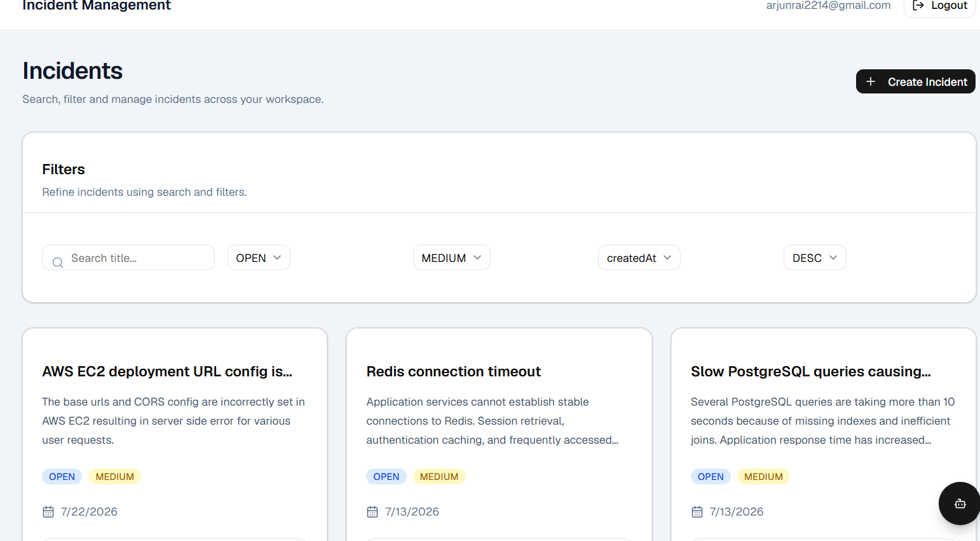Click 'Refine incidents using search and filters' text
This screenshot has height=541, width=980.
(144, 192)
